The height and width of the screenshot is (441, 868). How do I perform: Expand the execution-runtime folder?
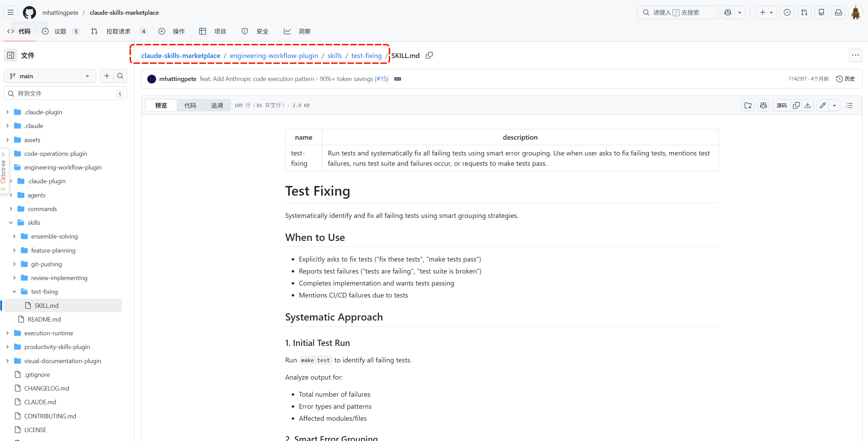[x=8, y=333]
